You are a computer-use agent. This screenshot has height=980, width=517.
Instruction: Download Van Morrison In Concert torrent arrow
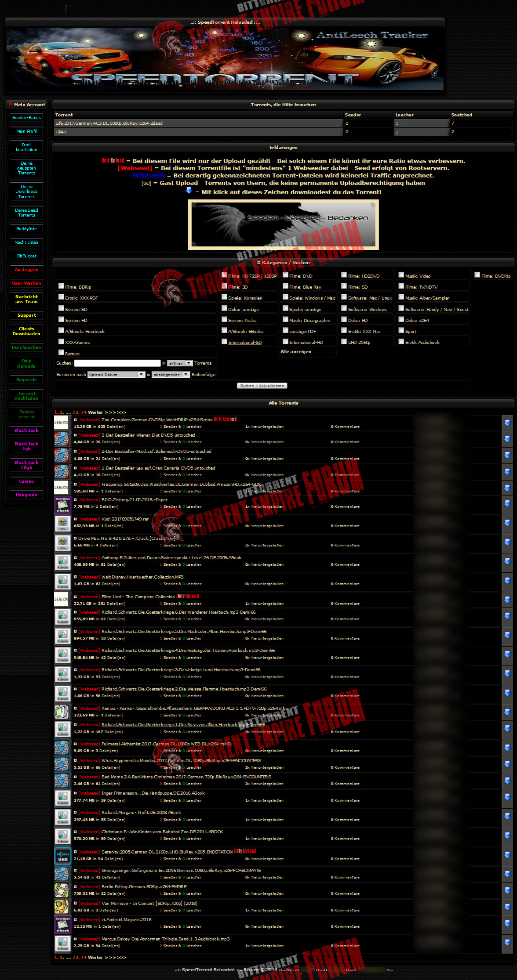(x=507, y=907)
